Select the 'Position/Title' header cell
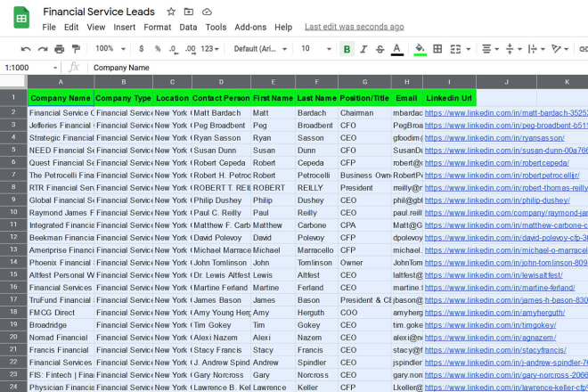The width and height of the screenshot is (588, 392). click(x=364, y=98)
